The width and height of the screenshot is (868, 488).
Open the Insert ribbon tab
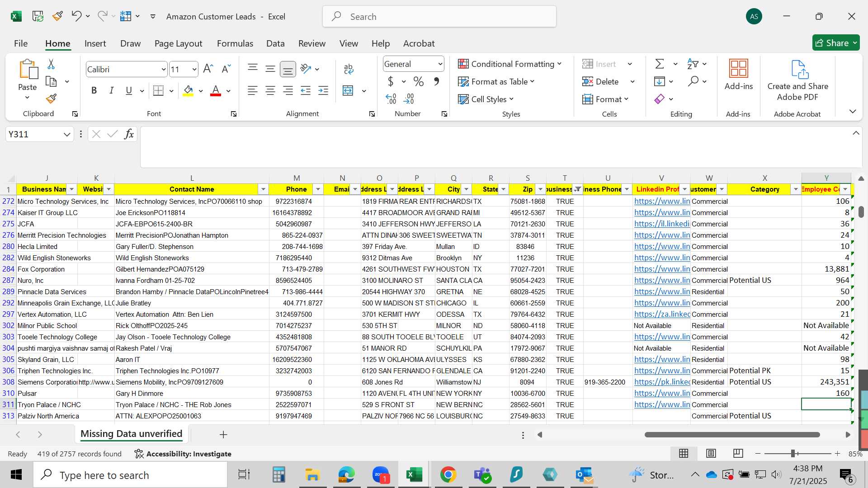click(95, 43)
